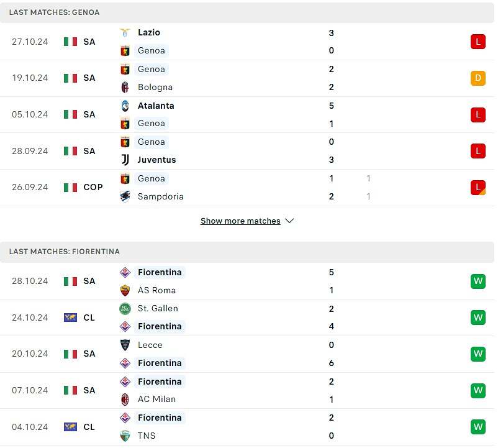Click the Juventus team logo icon
Viewport: 498px width, 448px height.
[x=125, y=160]
